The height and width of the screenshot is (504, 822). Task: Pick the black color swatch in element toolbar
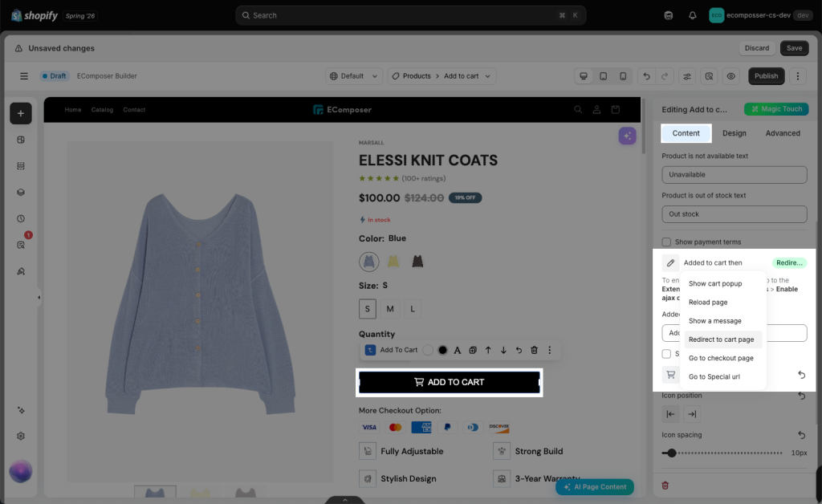coord(443,350)
